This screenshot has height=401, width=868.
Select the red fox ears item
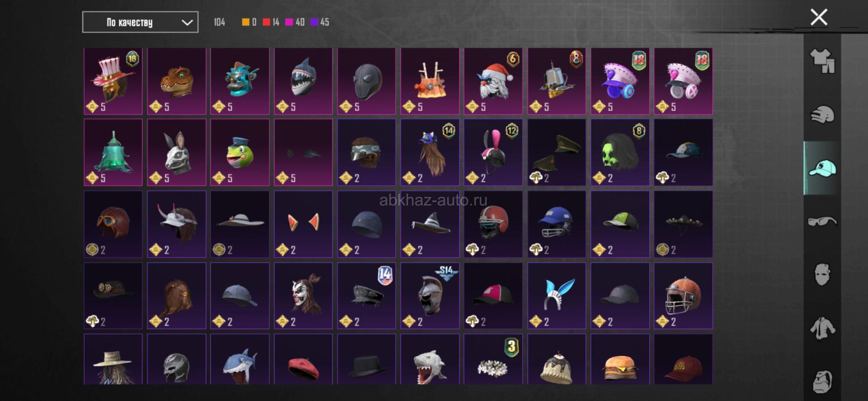click(303, 224)
